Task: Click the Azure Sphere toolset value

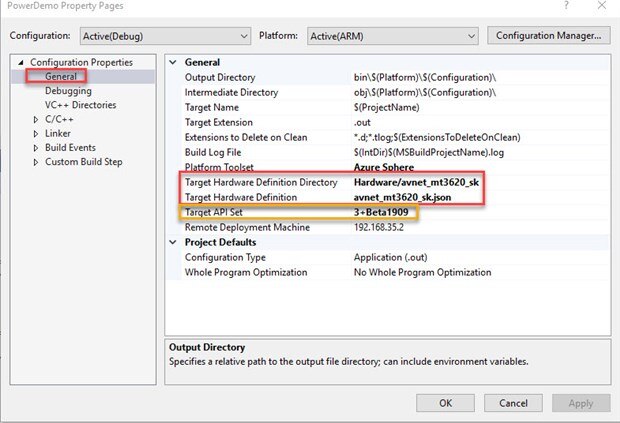Action: 384,167
